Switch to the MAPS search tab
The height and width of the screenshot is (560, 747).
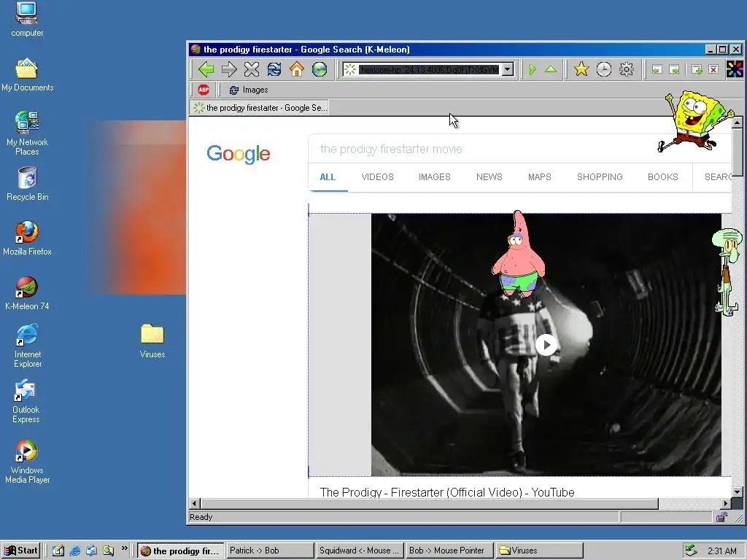[539, 176]
